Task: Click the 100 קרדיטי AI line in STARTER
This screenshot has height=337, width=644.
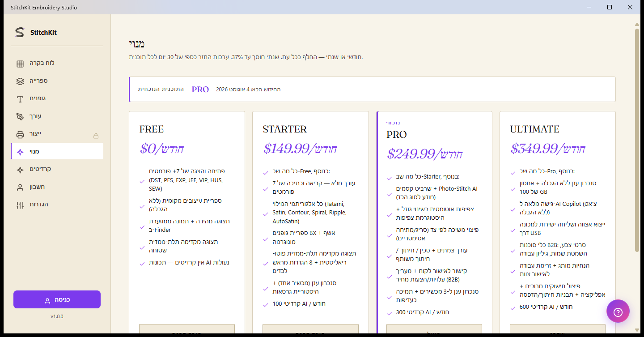Action: [299, 304]
